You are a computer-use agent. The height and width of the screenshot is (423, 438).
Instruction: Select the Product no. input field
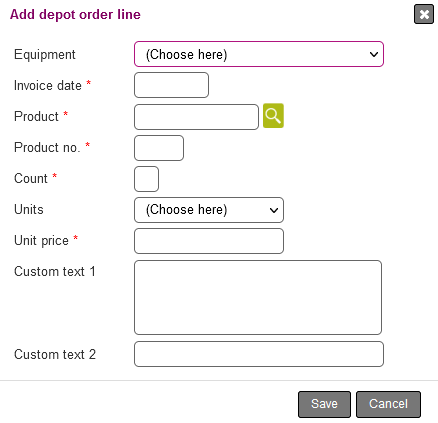[159, 148]
